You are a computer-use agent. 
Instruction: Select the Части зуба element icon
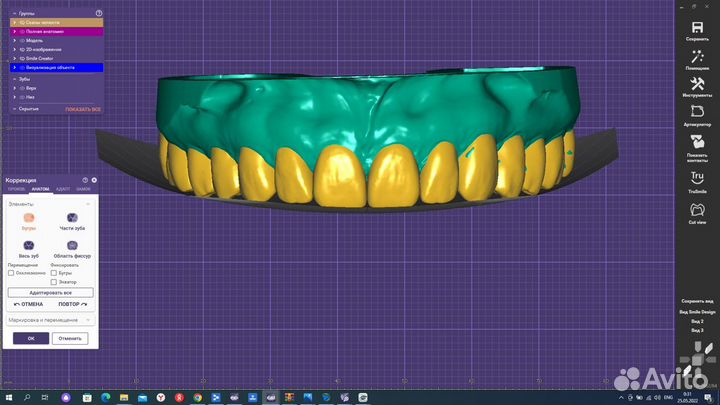click(x=72, y=217)
